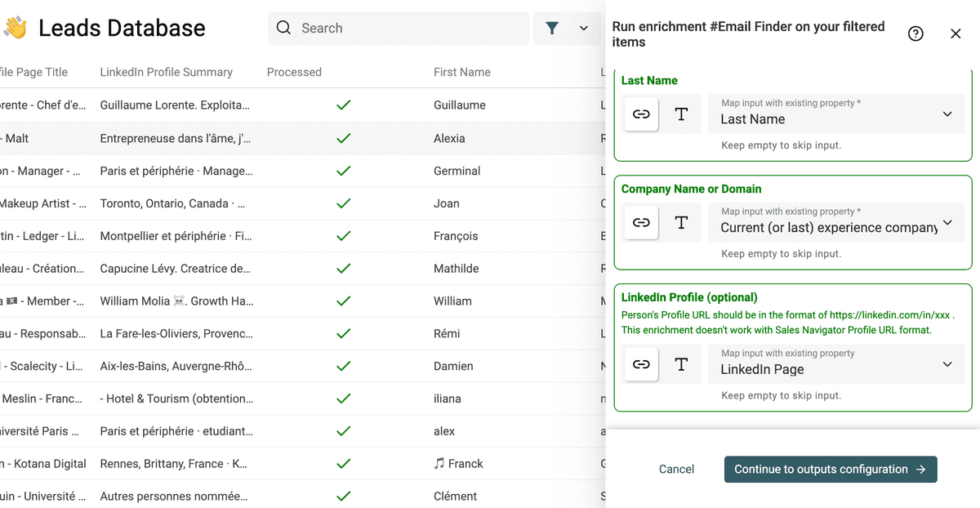Click processed checkmark in Mathilde row
The width and height of the screenshot is (980, 508).
coord(344,269)
